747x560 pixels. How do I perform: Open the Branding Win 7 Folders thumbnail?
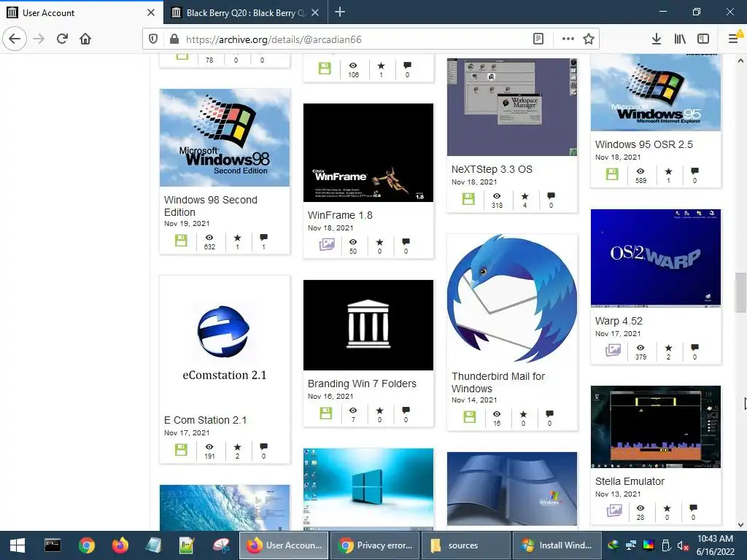point(368,324)
